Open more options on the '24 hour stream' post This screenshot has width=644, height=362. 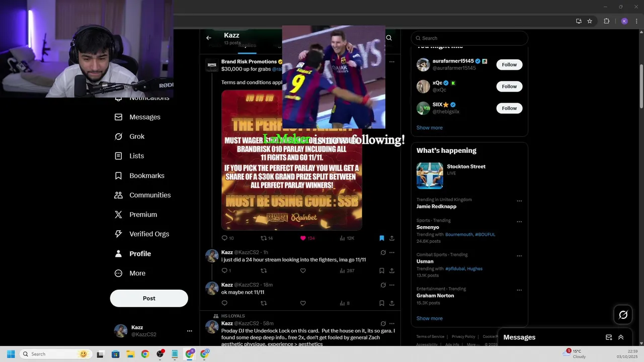coord(392,252)
